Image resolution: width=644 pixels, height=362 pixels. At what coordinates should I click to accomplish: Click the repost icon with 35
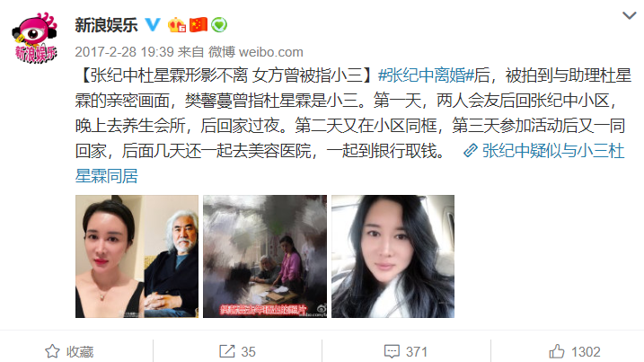pyautogui.click(x=237, y=351)
